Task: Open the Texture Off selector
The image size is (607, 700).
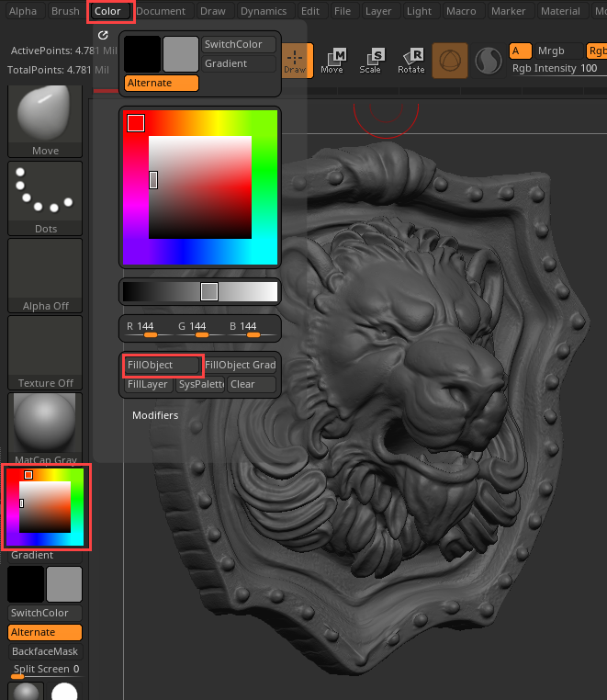Action: point(45,353)
